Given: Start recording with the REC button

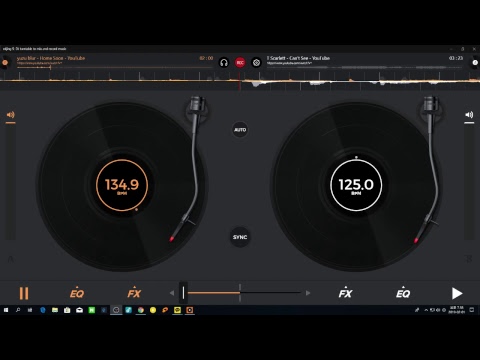Looking at the screenshot, I should click(x=240, y=63).
